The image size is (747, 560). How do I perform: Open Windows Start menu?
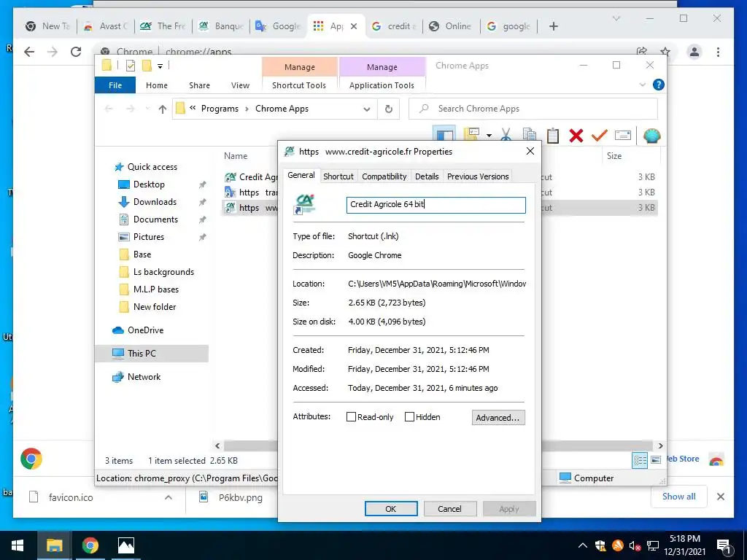point(18,545)
